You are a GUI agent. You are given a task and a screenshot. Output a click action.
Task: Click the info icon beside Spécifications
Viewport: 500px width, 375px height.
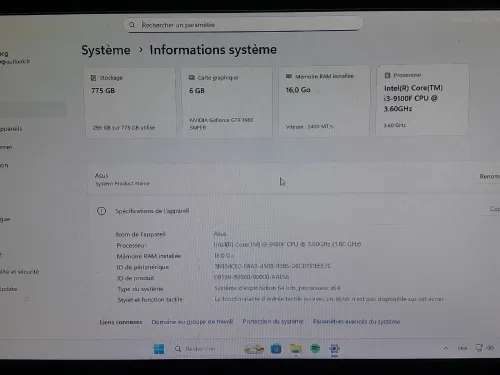coord(101,211)
